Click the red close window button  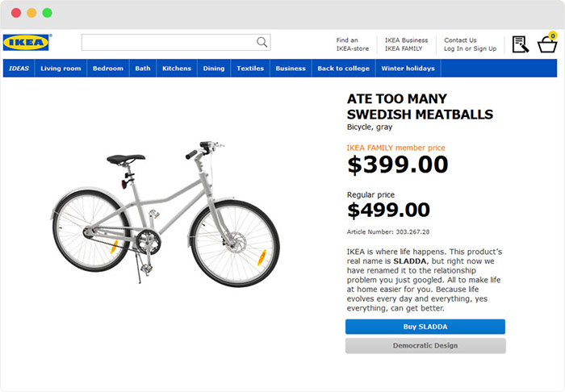click(16, 13)
